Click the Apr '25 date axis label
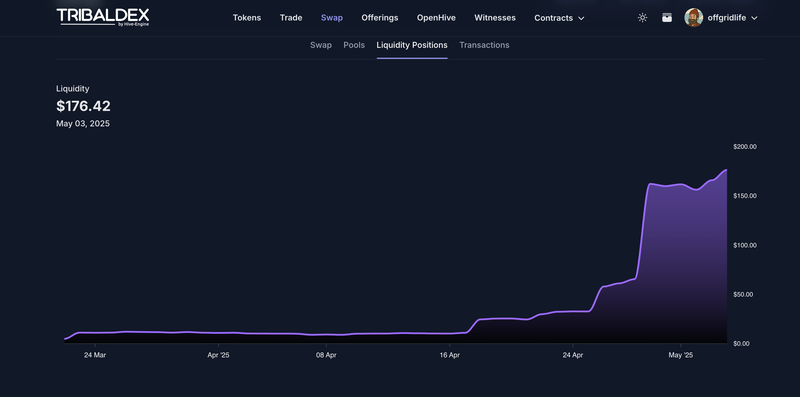The image size is (800, 397). [x=218, y=355]
